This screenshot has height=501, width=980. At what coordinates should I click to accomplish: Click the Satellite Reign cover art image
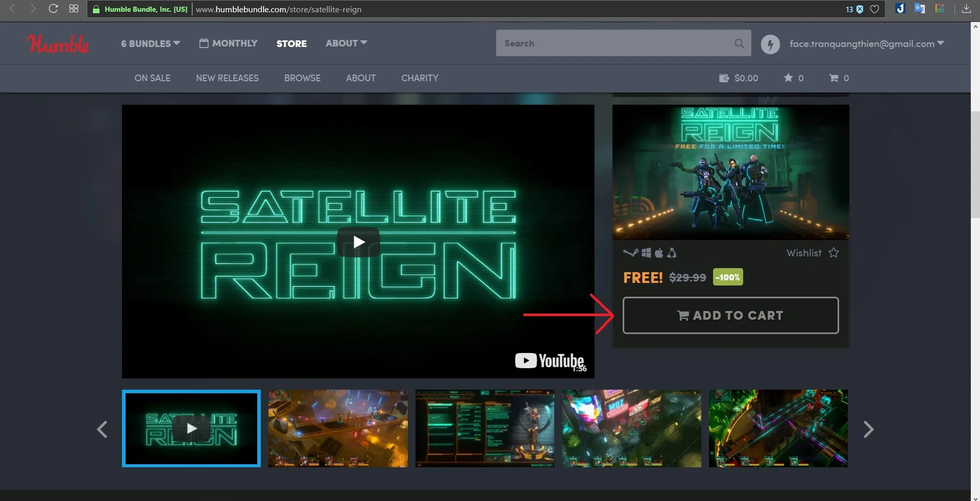(x=730, y=172)
